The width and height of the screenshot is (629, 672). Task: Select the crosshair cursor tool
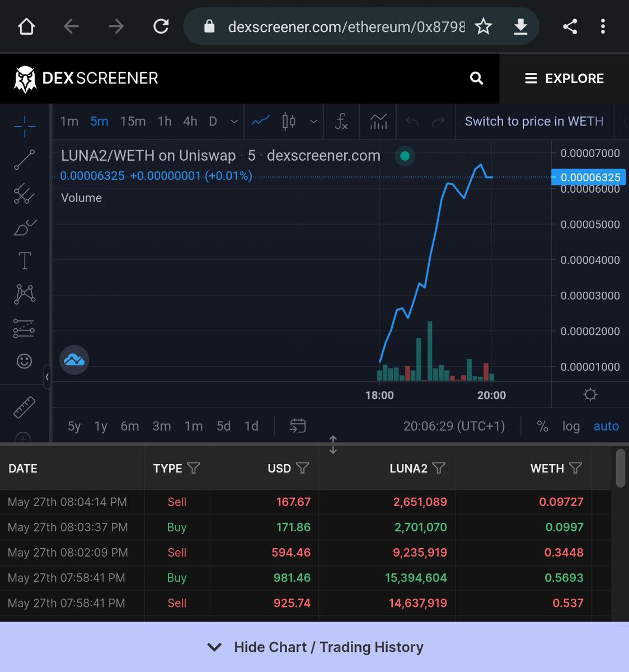click(x=25, y=127)
